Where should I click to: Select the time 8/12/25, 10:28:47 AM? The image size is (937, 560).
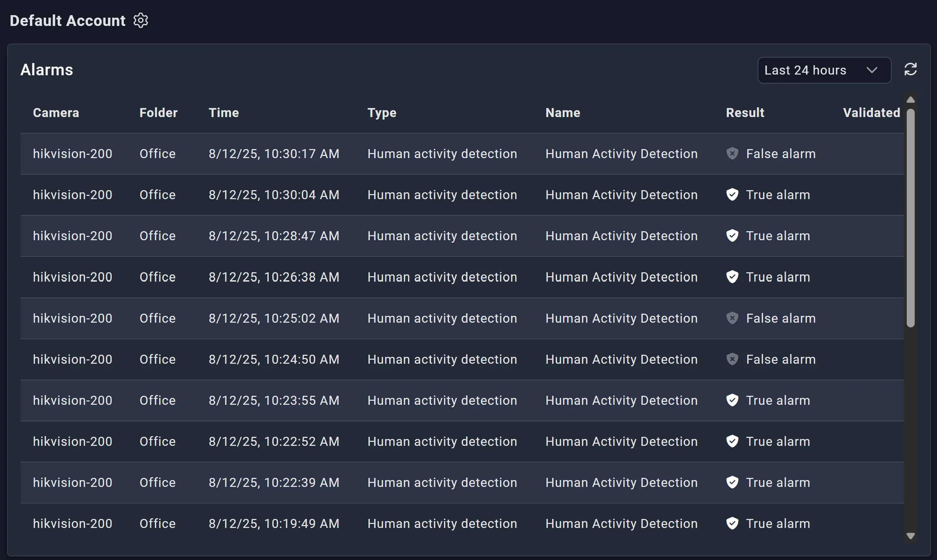point(274,236)
